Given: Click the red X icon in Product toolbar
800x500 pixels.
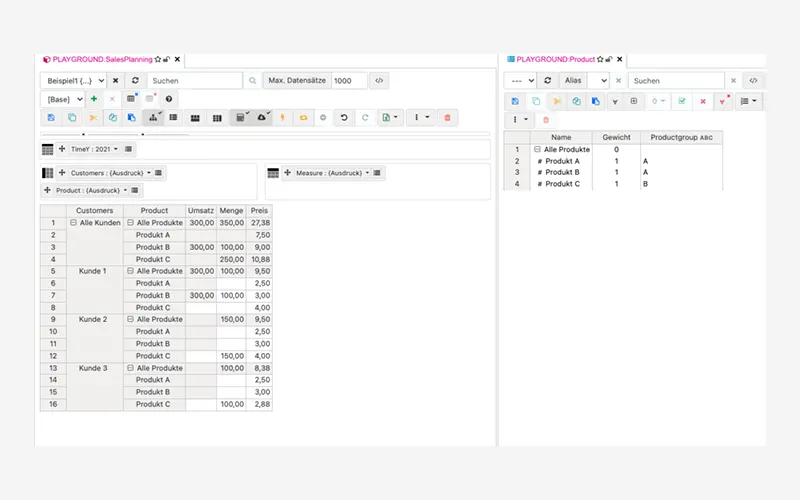Looking at the screenshot, I should 703,101.
